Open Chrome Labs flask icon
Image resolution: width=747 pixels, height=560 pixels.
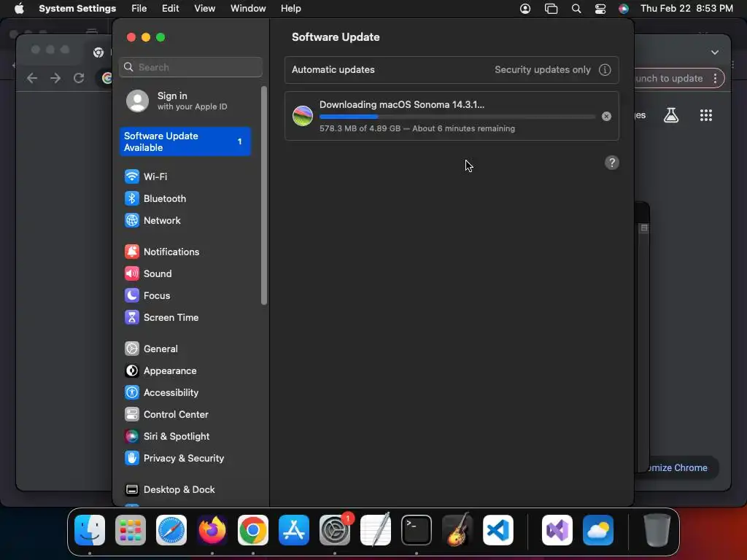tap(671, 115)
